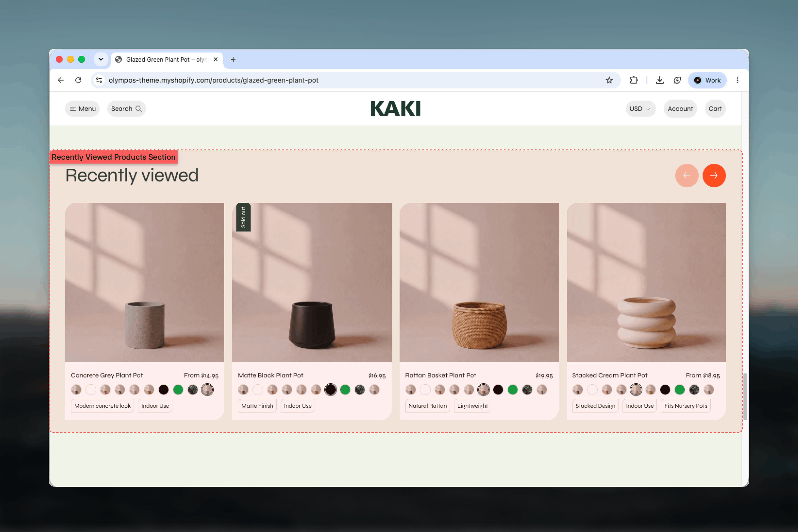Click the Stacked Design tag
The image size is (798, 532).
(595, 406)
